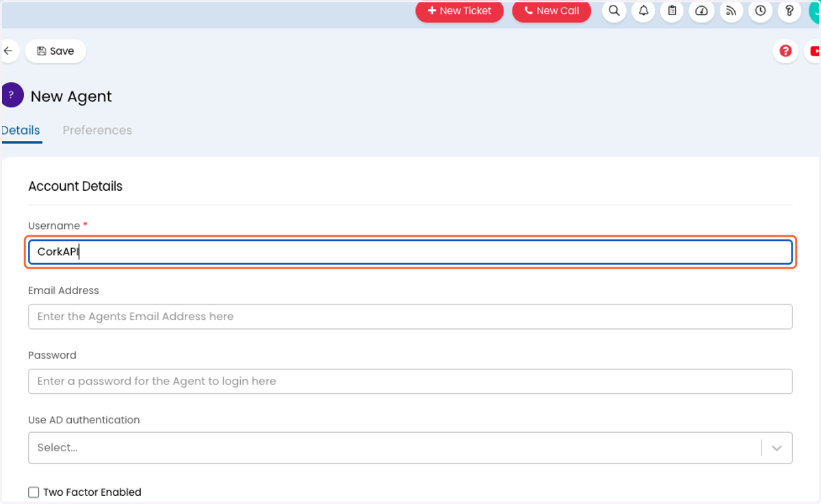Click the New Ticket button
The width and height of the screenshot is (821, 504).
pos(460,11)
